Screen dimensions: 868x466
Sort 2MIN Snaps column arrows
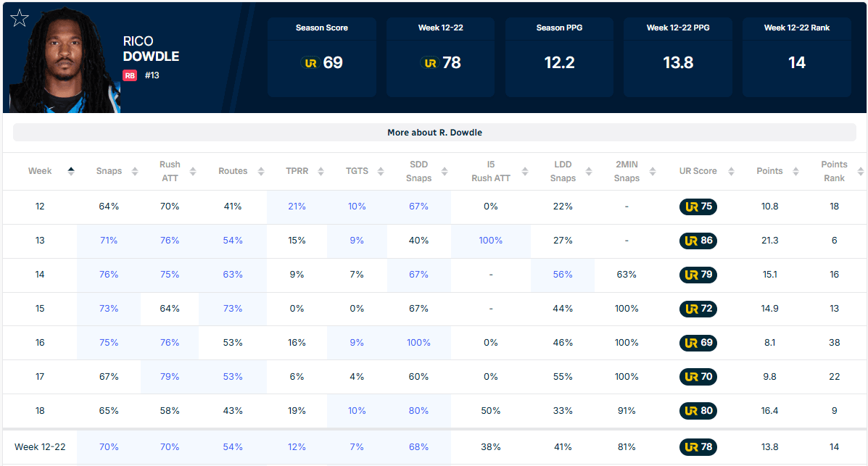tap(652, 171)
